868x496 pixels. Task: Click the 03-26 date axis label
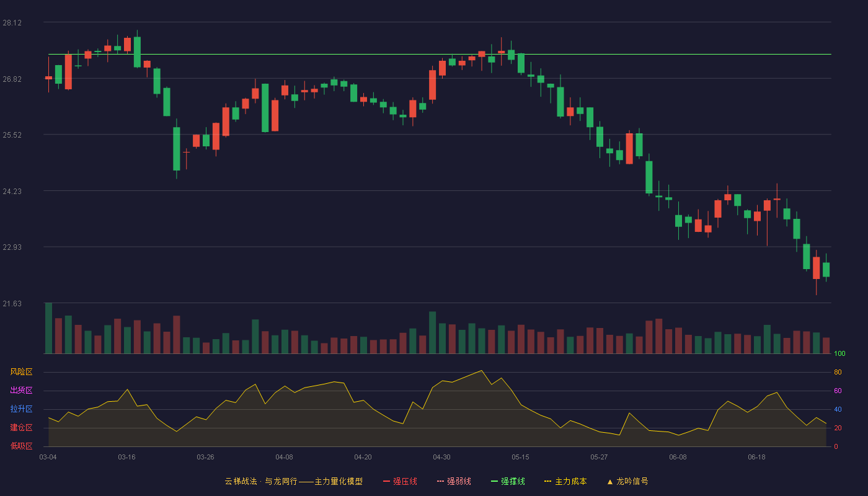pos(205,457)
